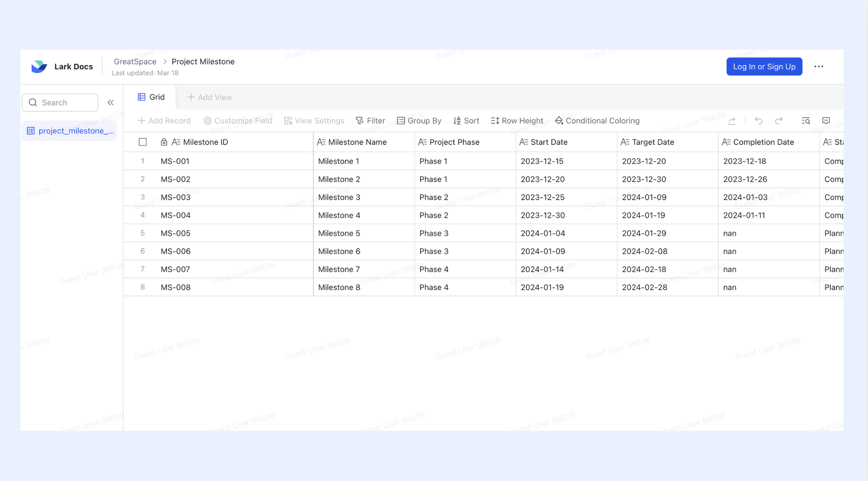The height and width of the screenshot is (481, 868).
Task: Open the more options ellipsis menu
Action: click(819, 67)
